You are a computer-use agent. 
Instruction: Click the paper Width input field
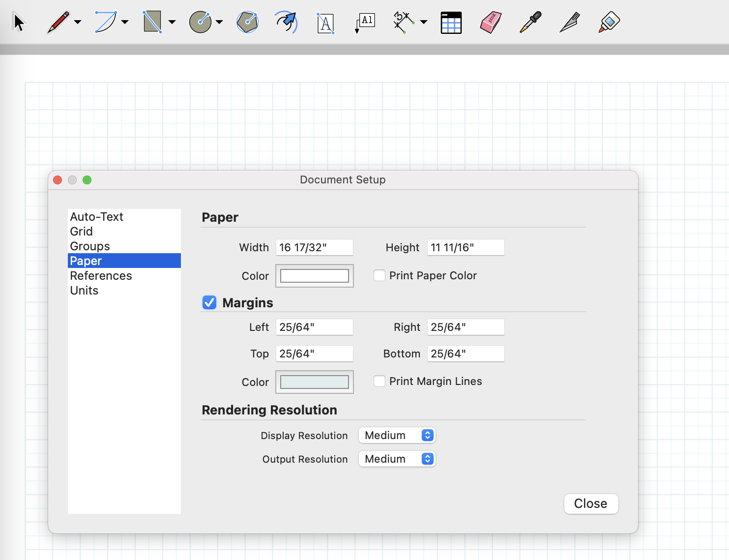pos(315,247)
